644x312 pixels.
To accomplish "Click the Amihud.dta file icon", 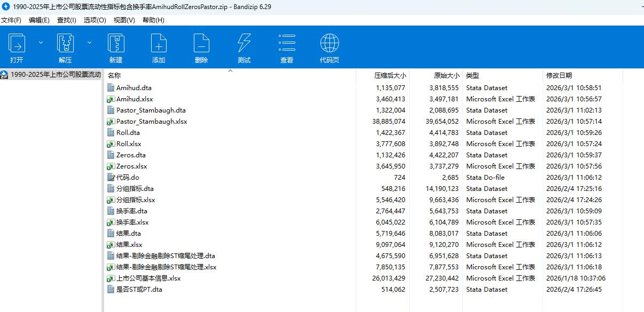I will (111, 87).
